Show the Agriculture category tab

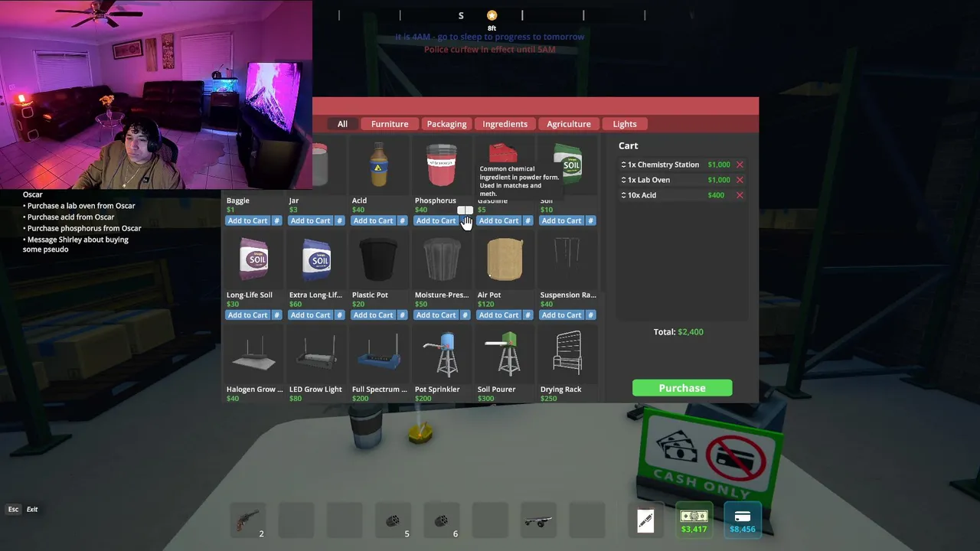click(x=569, y=124)
